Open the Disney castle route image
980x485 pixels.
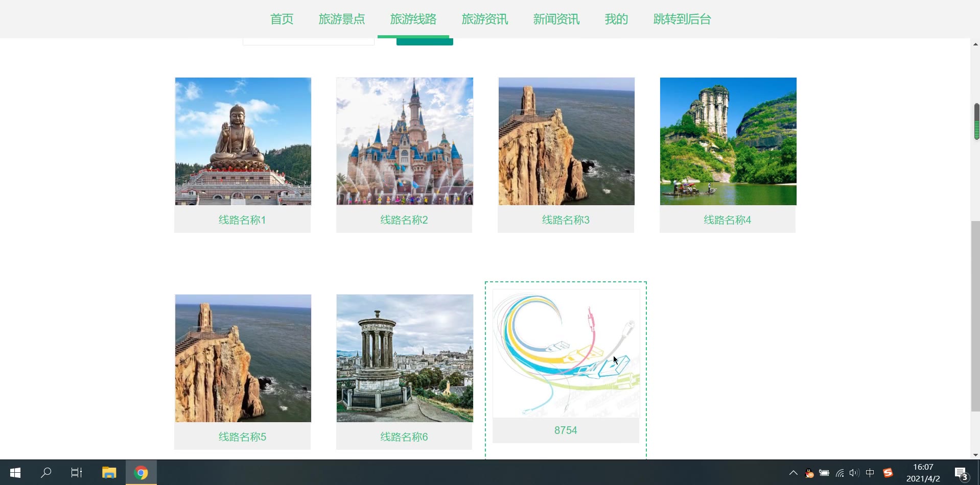click(x=405, y=141)
